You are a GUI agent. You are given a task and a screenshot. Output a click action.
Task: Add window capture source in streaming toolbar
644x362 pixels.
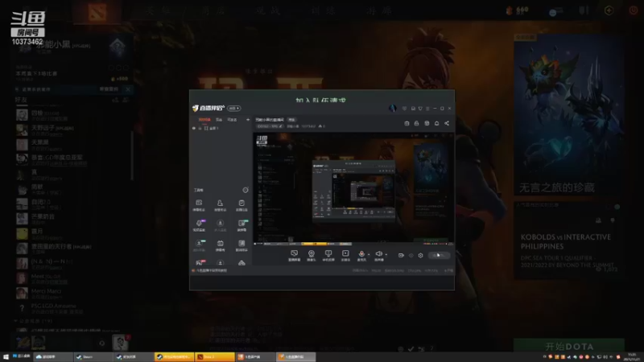click(328, 255)
